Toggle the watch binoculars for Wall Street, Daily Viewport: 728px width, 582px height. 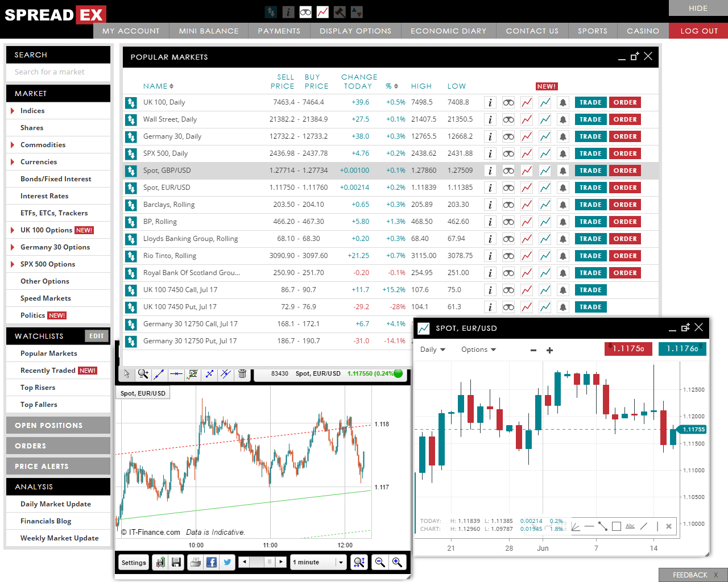(508, 119)
